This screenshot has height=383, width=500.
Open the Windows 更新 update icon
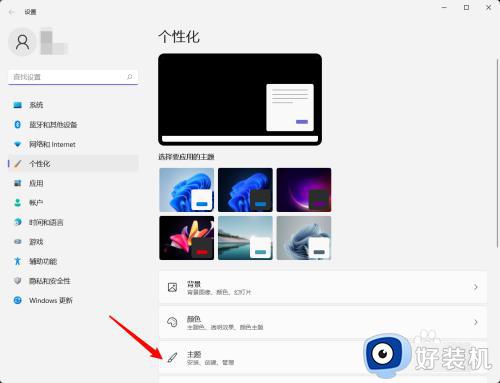17,300
